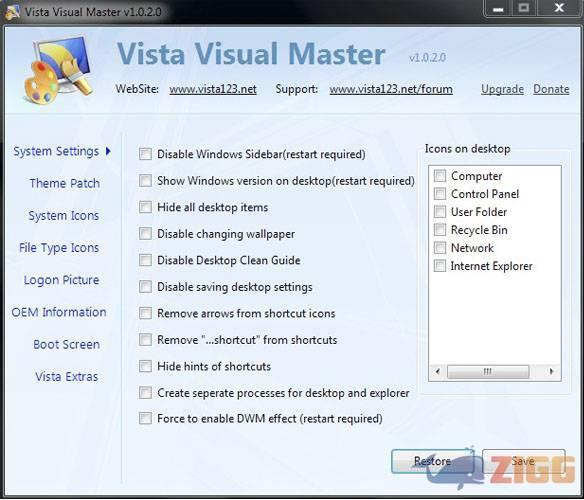Screen dimensions: 584x500
Task: Go to the Logon Picture section
Action: click(x=61, y=280)
